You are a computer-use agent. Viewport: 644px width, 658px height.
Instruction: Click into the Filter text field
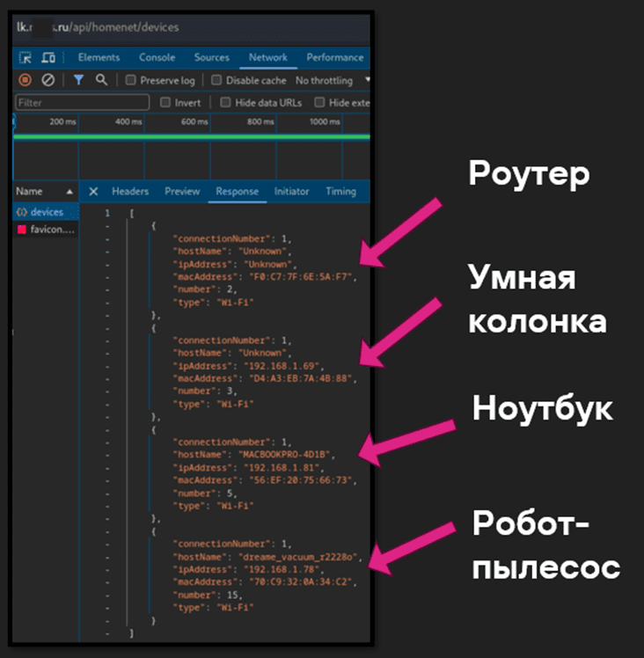click(x=84, y=103)
